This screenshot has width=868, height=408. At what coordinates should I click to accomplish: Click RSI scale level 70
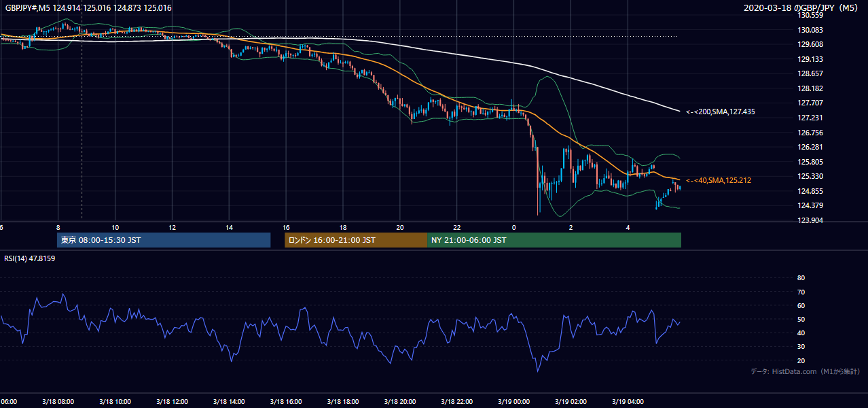(x=801, y=292)
